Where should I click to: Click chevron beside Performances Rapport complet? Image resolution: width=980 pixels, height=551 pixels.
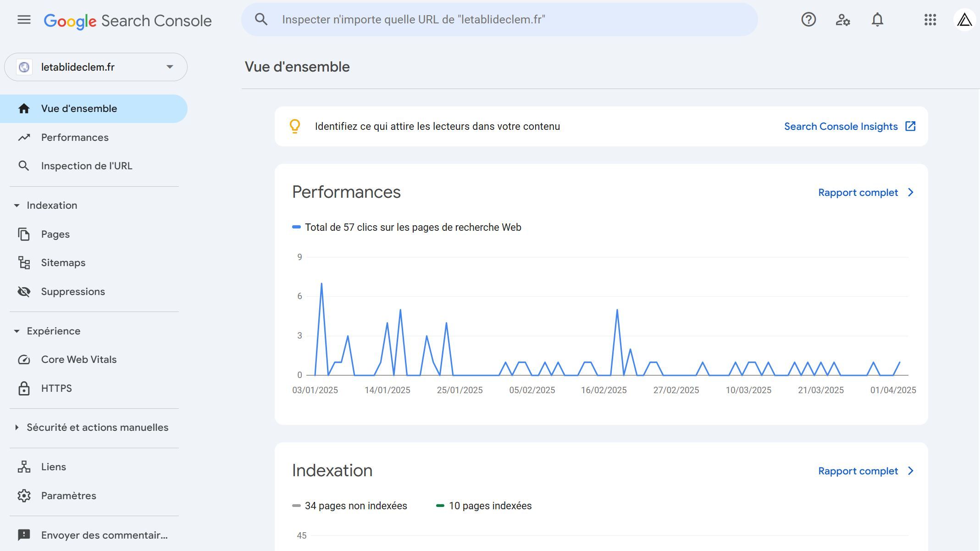coord(911,192)
